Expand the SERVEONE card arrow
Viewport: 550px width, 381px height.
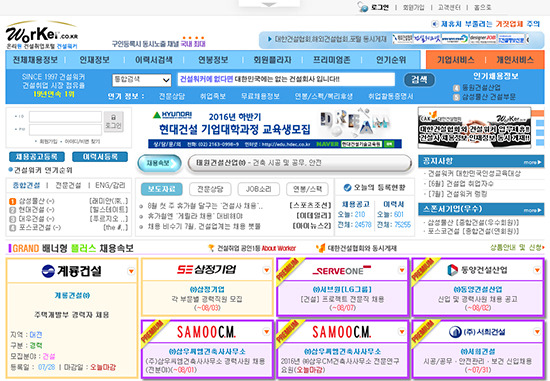[402, 270]
